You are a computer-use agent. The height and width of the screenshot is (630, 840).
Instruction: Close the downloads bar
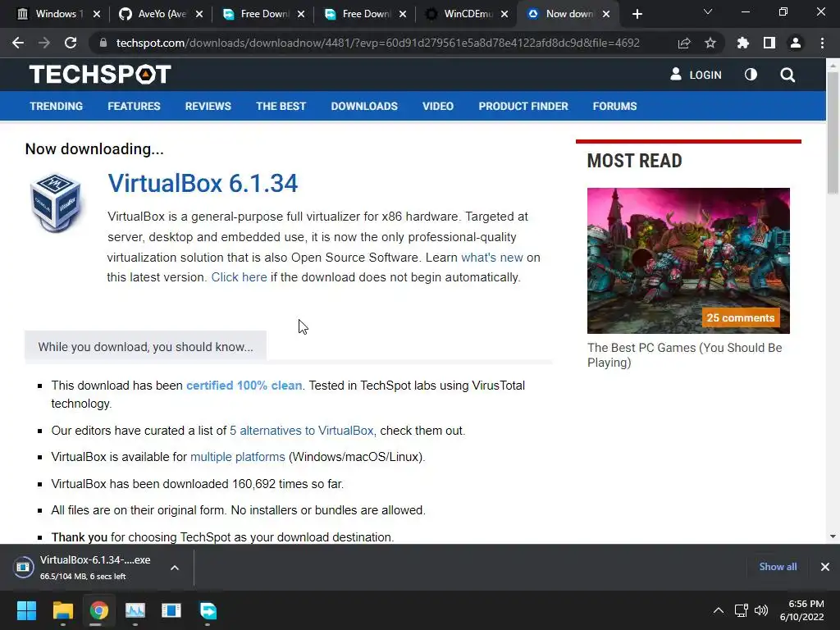pos(825,567)
